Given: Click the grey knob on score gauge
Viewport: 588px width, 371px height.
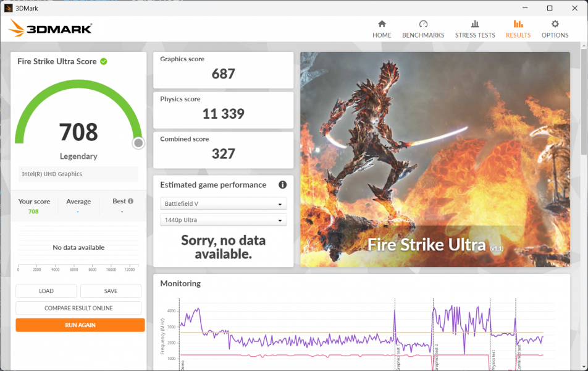Looking at the screenshot, I should (x=138, y=143).
